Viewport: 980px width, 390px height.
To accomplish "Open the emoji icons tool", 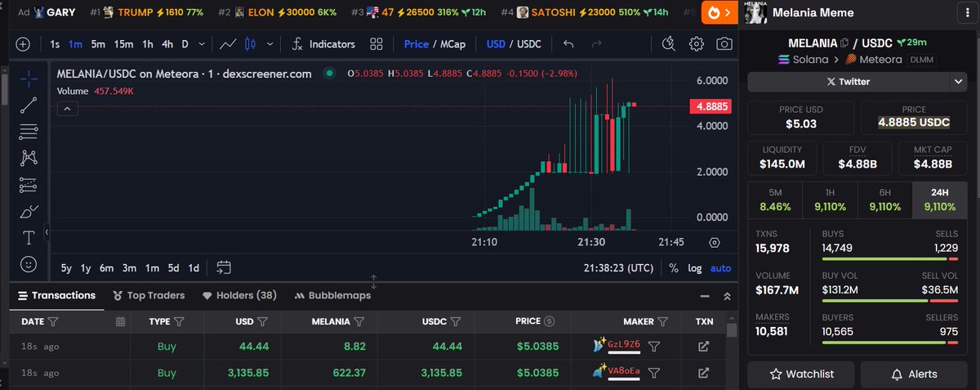I will tap(29, 264).
